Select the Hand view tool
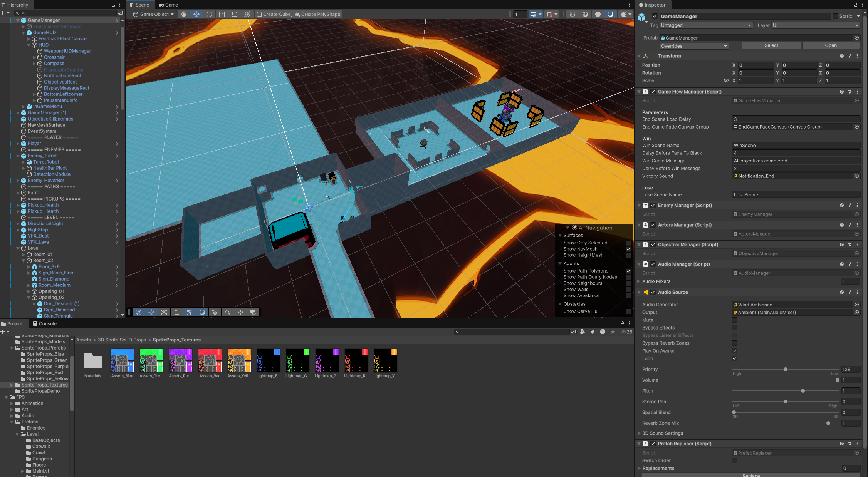This screenshot has height=477, width=868. click(184, 14)
